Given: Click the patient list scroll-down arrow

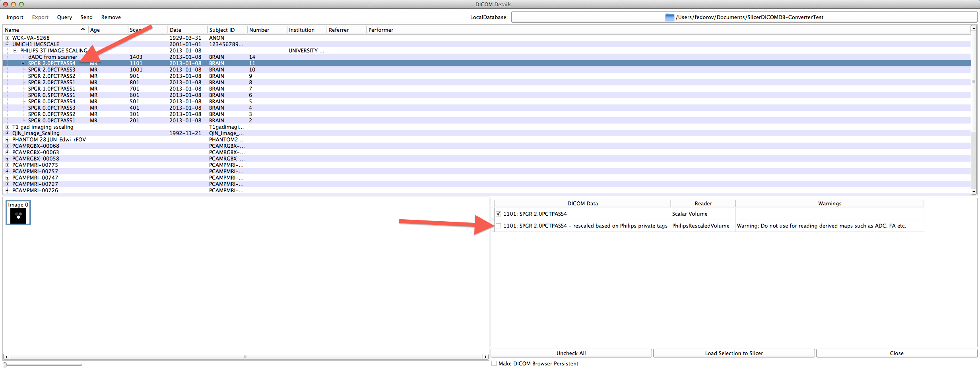Looking at the screenshot, I should pos(974,191).
